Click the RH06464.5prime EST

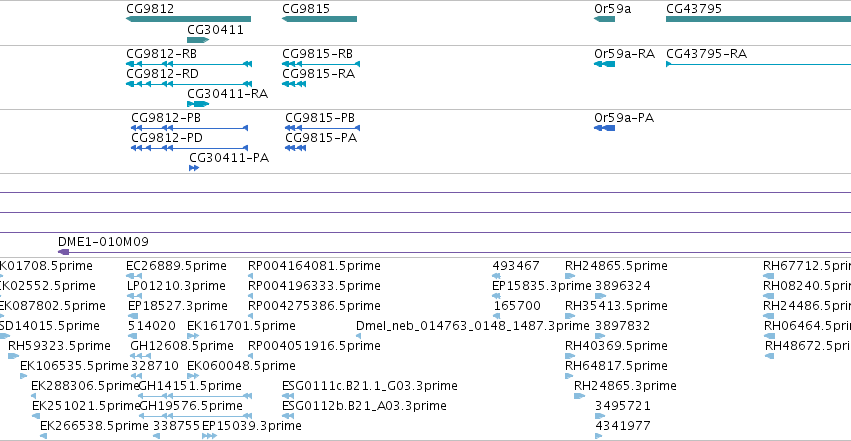tap(769, 336)
